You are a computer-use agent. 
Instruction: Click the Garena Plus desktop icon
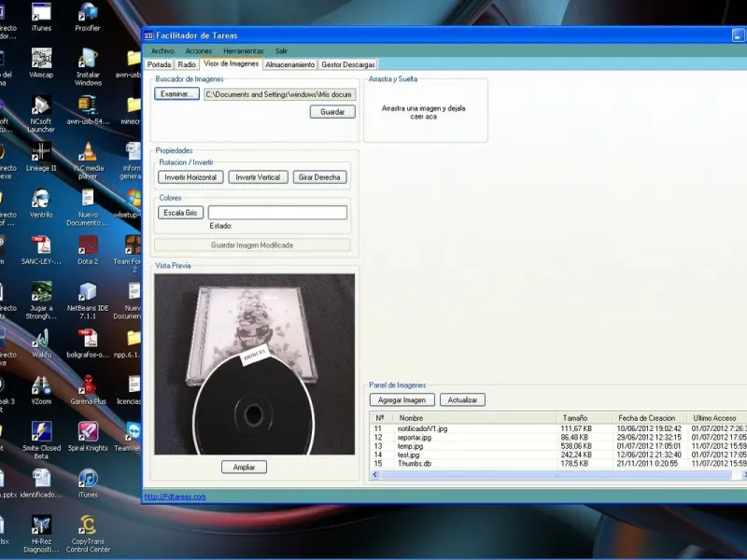click(x=88, y=385)
